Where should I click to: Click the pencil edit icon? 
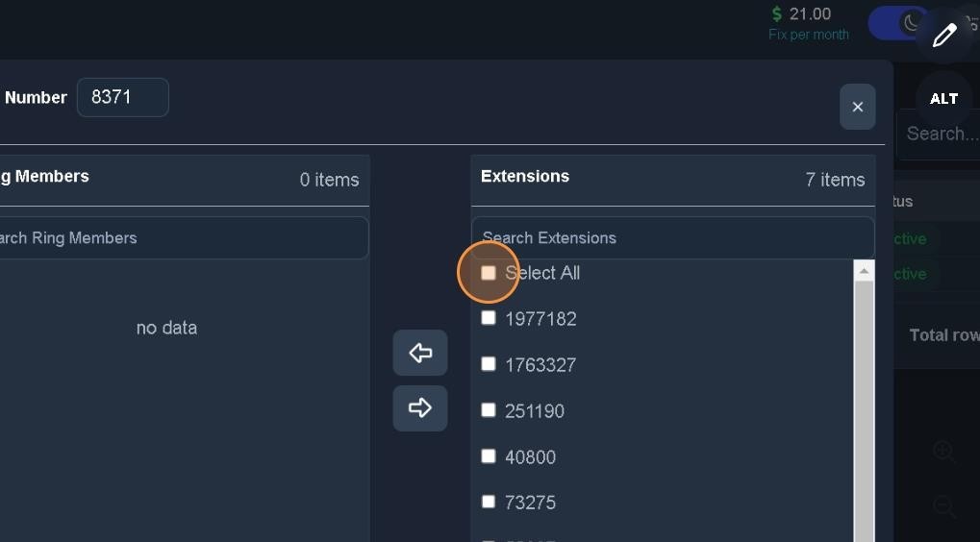[944, 36]
